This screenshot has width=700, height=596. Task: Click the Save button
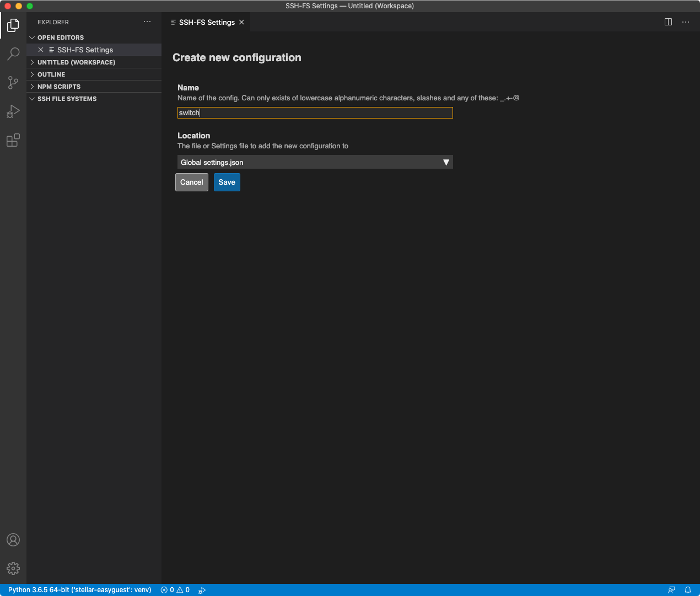click(x=227, y=182)
